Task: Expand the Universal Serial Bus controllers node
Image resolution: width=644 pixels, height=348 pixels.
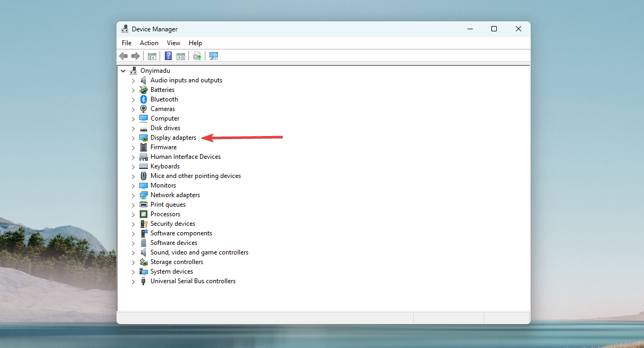Action: click(133, 281)
